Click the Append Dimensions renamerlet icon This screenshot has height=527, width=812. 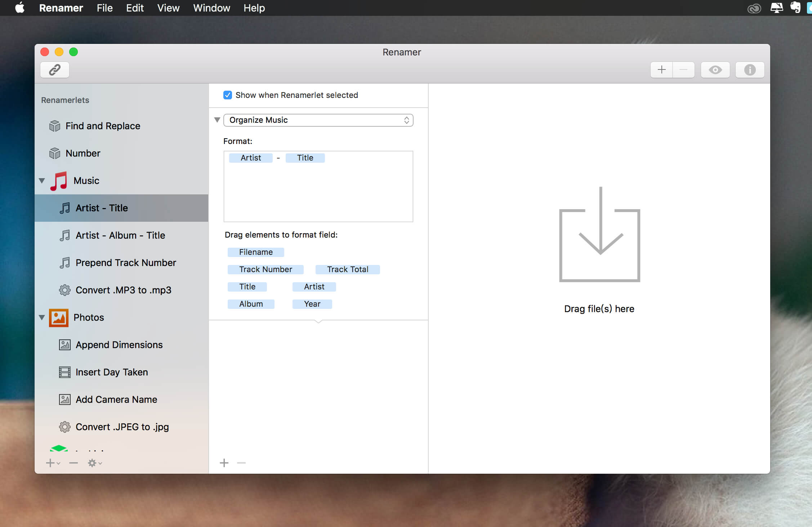coord(65,344)
